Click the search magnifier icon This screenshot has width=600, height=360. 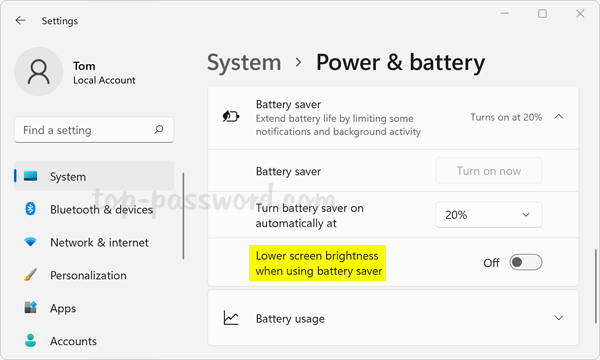[x=158, y=130]
